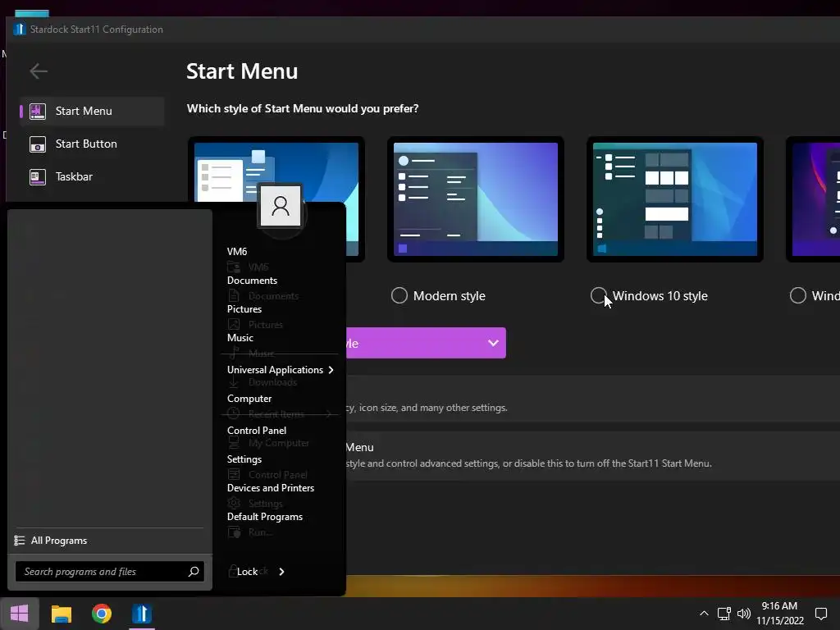Open File Explorer from the taskbar
Screen dimensions: 840x630
click(x=61, y=614)
